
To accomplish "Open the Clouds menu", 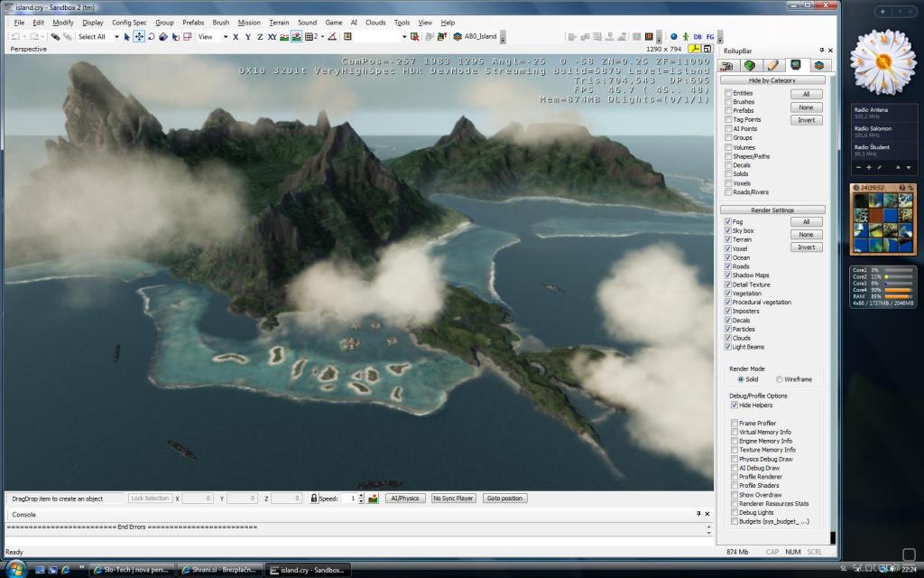I will [375, 23].
